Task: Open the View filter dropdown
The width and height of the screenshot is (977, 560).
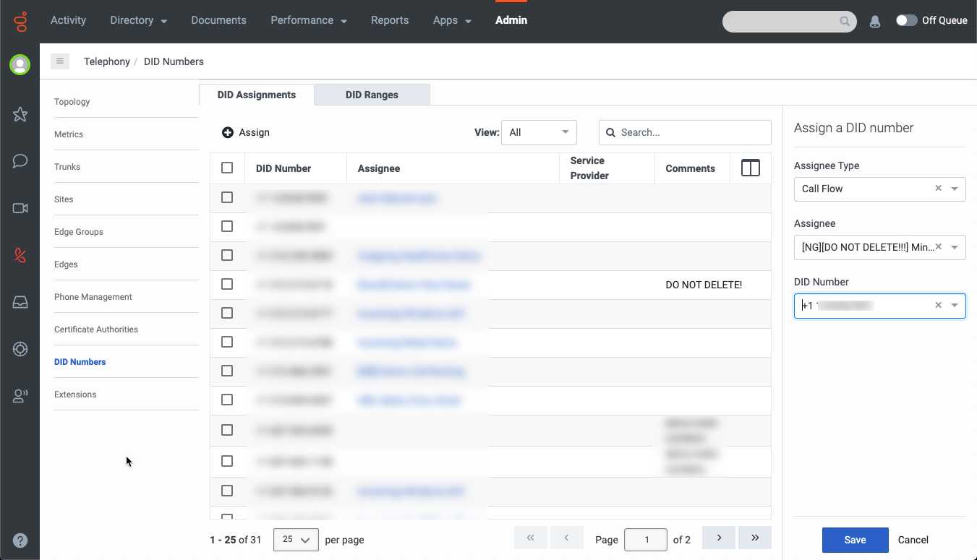Action: click(x=539, y=132)
